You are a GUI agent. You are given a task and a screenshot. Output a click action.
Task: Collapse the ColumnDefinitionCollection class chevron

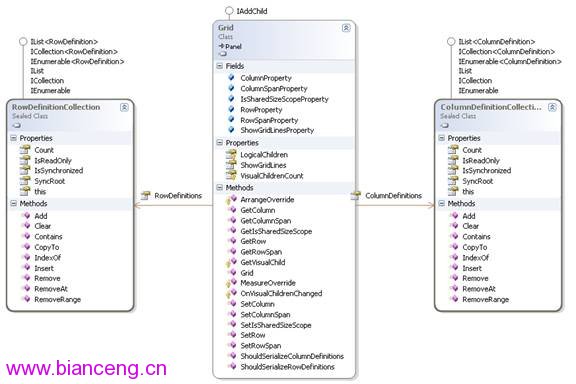pyautogui.click(x=552, y=107)
